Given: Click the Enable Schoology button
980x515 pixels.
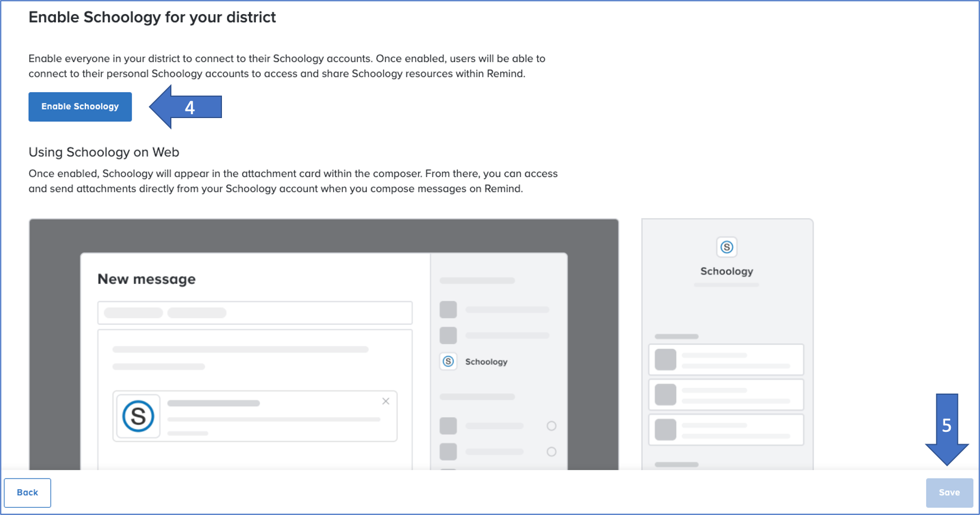Looking at the screenshot, I should [80, 107].
